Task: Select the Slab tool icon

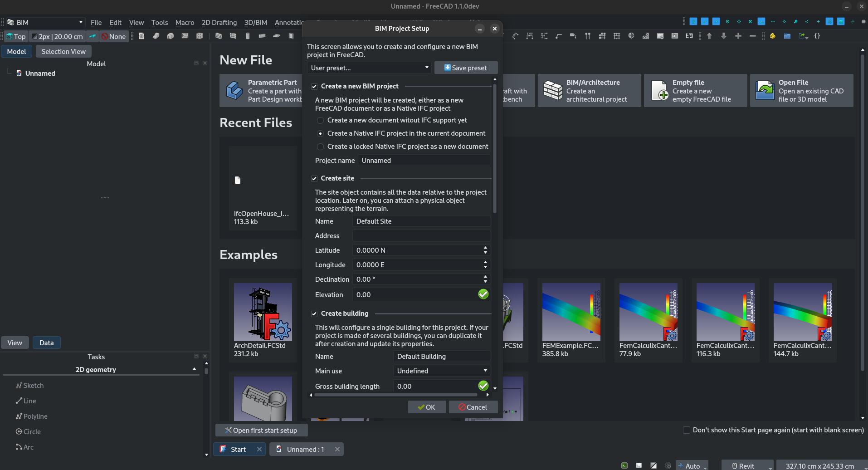Action: (277, 36)
